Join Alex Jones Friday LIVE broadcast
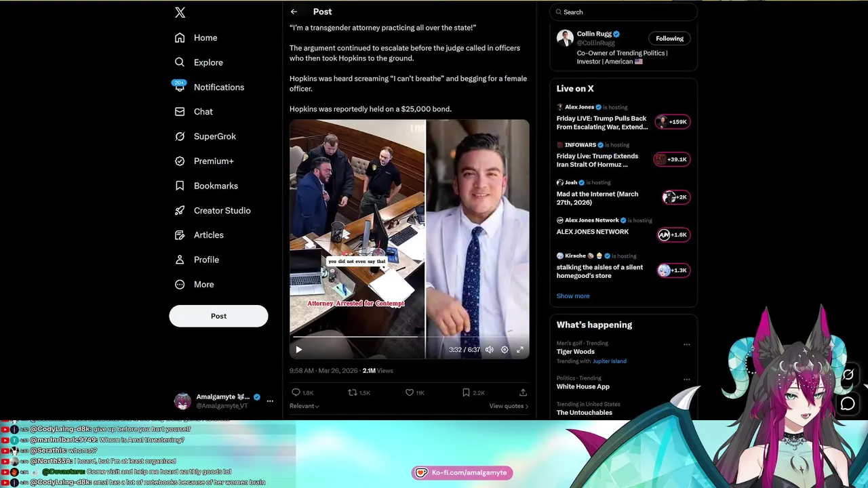 point(601,123)
